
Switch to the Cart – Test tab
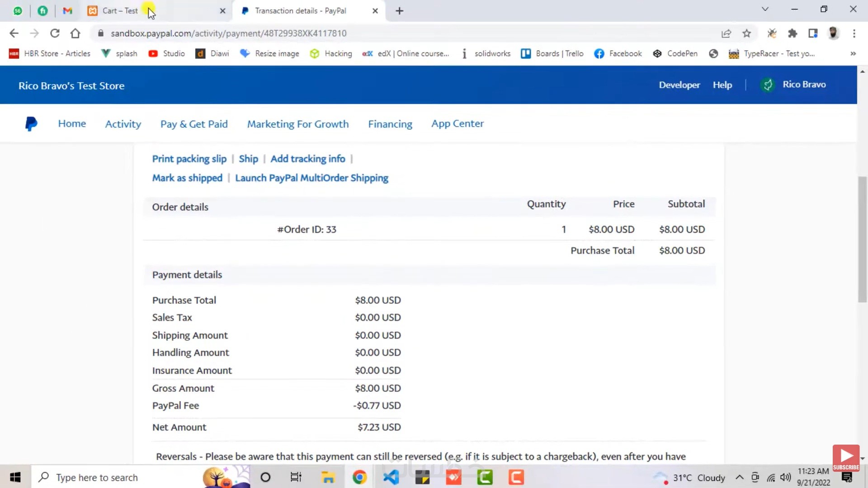pos(120,11)
